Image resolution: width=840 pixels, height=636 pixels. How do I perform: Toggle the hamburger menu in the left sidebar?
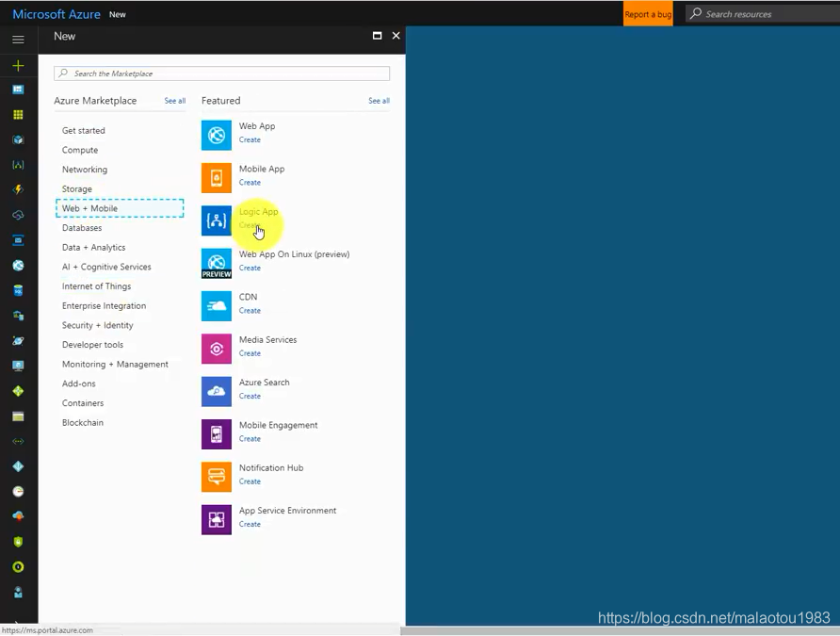pyautogui.click(x=18, y=40)
